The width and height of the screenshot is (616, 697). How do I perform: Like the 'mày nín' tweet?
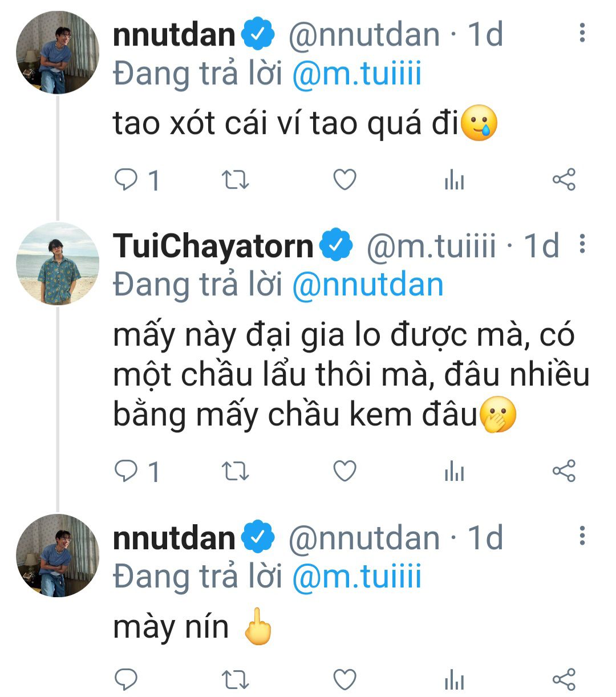pos(345,679)
